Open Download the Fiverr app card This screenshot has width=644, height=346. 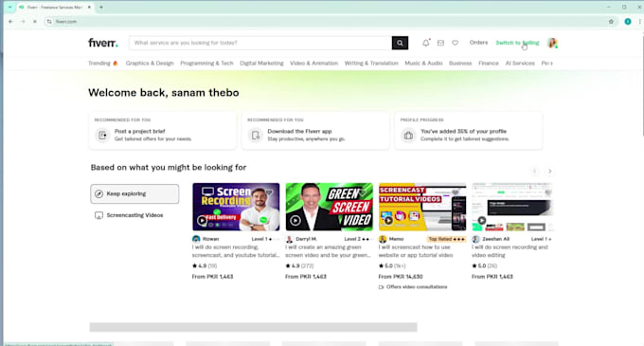coord(315,131)
